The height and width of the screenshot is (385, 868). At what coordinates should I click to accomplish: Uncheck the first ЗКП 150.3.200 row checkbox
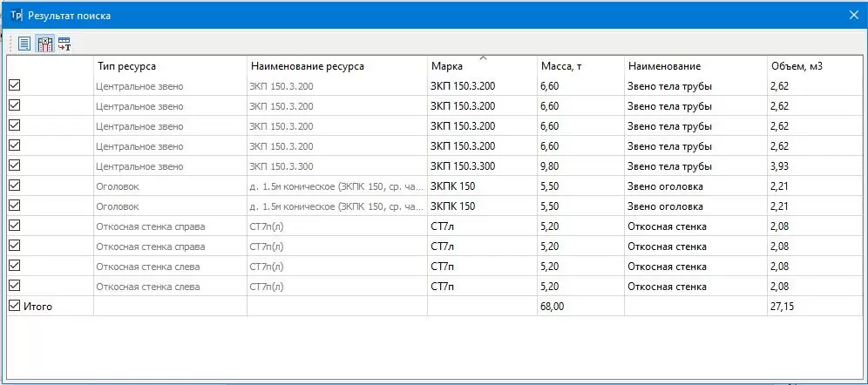15,85
